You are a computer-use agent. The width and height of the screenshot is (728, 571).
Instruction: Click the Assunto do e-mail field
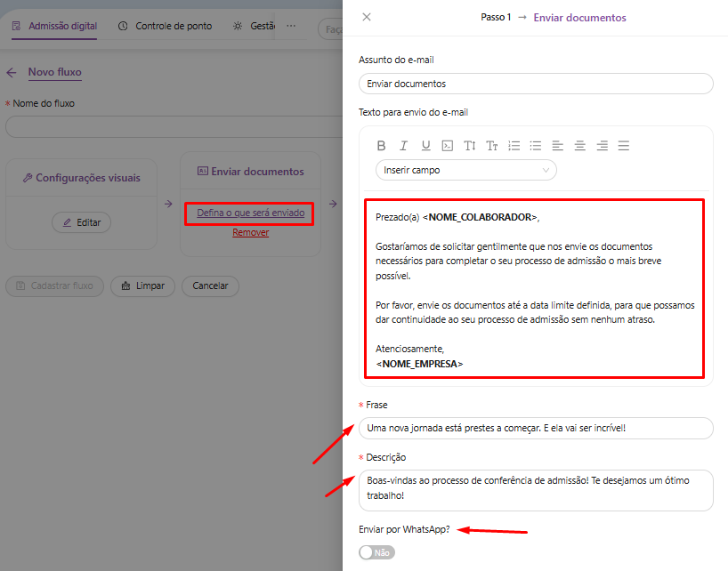coord(536,84)
